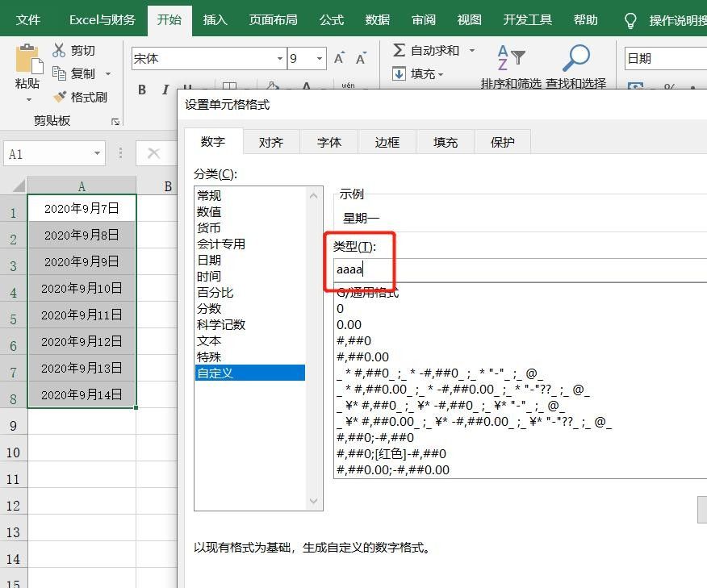This screenshot has height=588, width=707.
Task: Click the Increase Font Size icon
Action: pos(340,56)
